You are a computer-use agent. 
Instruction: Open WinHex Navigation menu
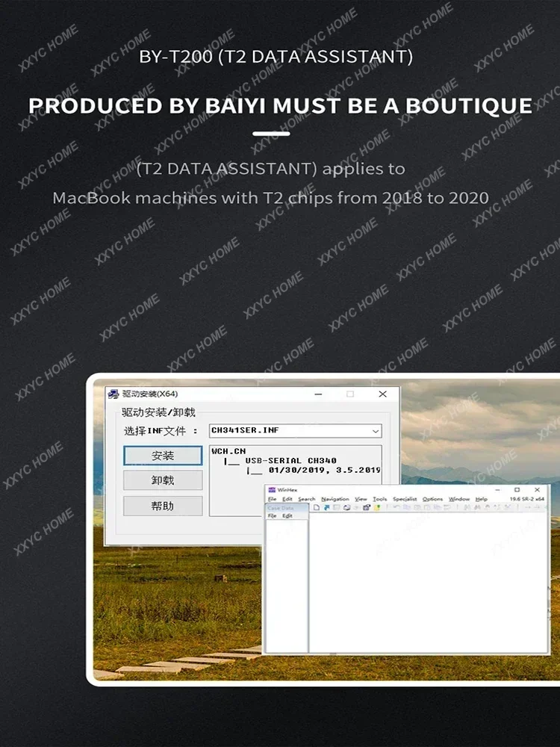coord(335,499)
